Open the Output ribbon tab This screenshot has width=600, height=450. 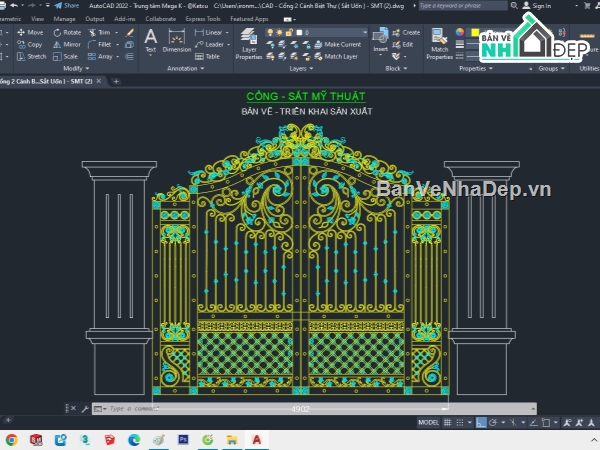click(95, 19)
